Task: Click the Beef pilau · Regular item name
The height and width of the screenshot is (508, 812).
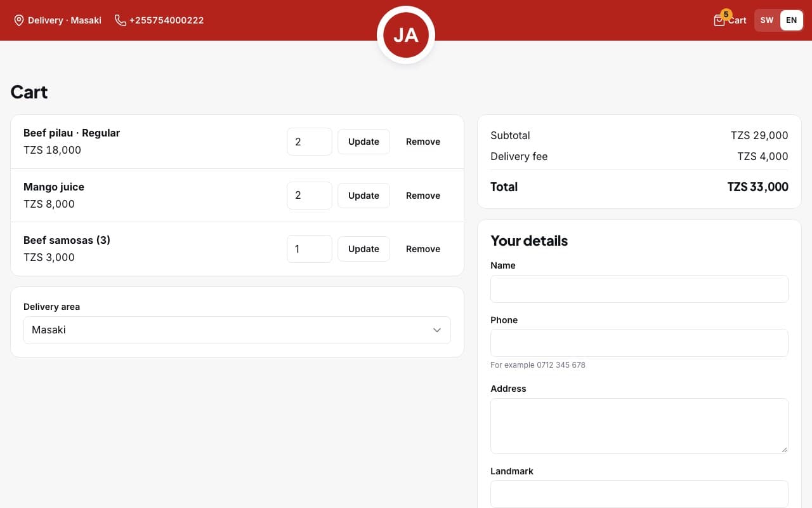Action: [x=72, y=133]
